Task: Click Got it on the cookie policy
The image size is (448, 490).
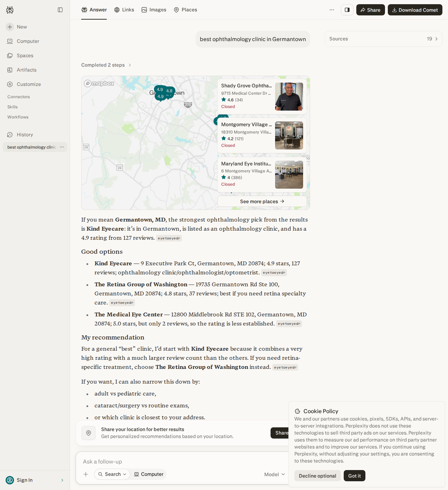Action: [x=355, y=476]
